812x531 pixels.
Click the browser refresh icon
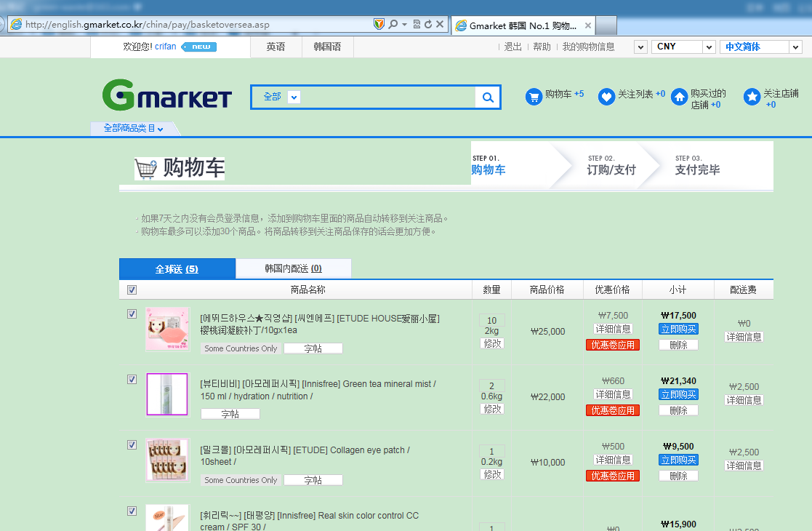(427, 24)
